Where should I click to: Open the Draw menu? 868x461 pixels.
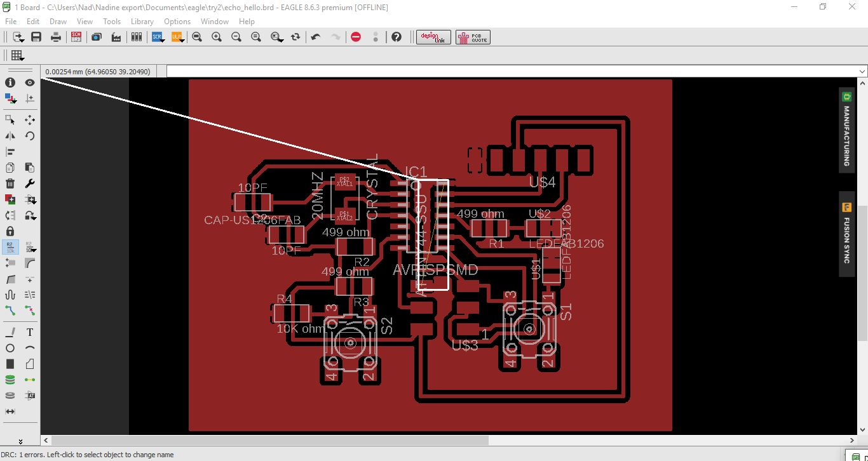coord(58,22)
